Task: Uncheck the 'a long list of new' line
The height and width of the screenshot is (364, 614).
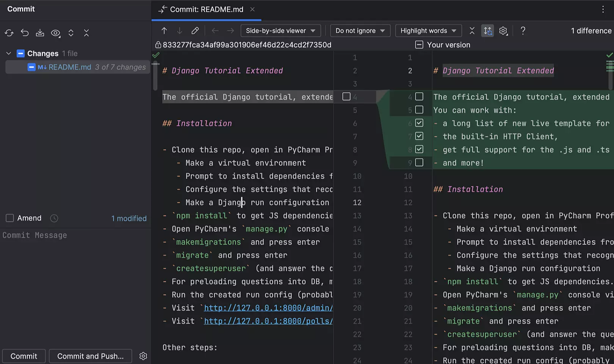Action: [x=419, y=123]
